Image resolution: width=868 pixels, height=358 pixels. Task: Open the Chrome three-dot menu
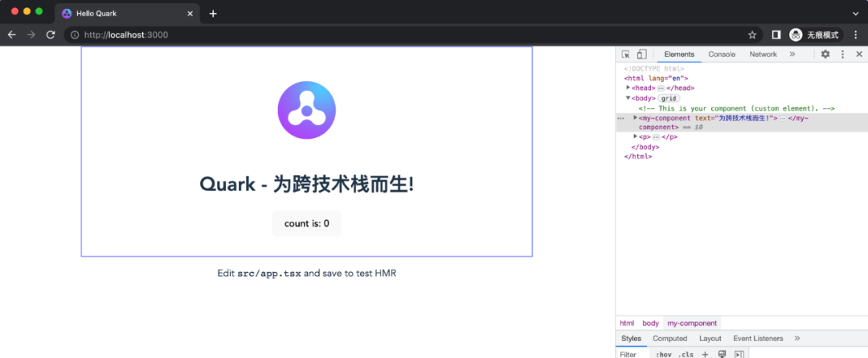click(857, 35)
